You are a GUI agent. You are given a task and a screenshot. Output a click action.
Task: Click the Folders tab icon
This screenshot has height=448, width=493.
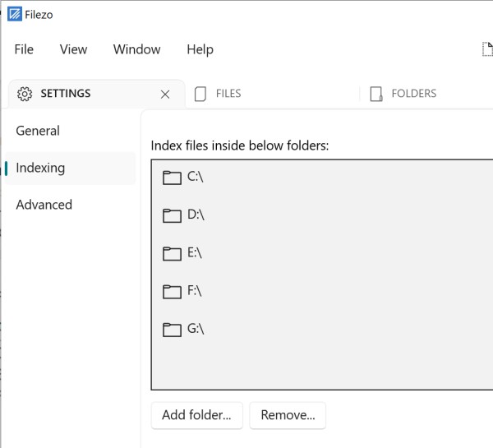pyautogui.click(x=376, y=94)
